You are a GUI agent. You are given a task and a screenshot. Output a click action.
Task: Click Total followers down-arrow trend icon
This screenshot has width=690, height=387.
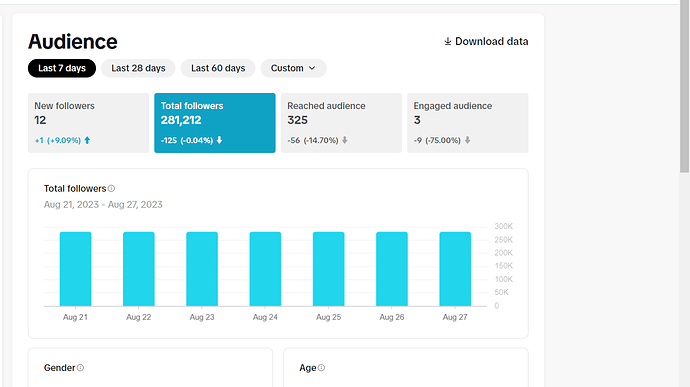[x=219, y=140]
